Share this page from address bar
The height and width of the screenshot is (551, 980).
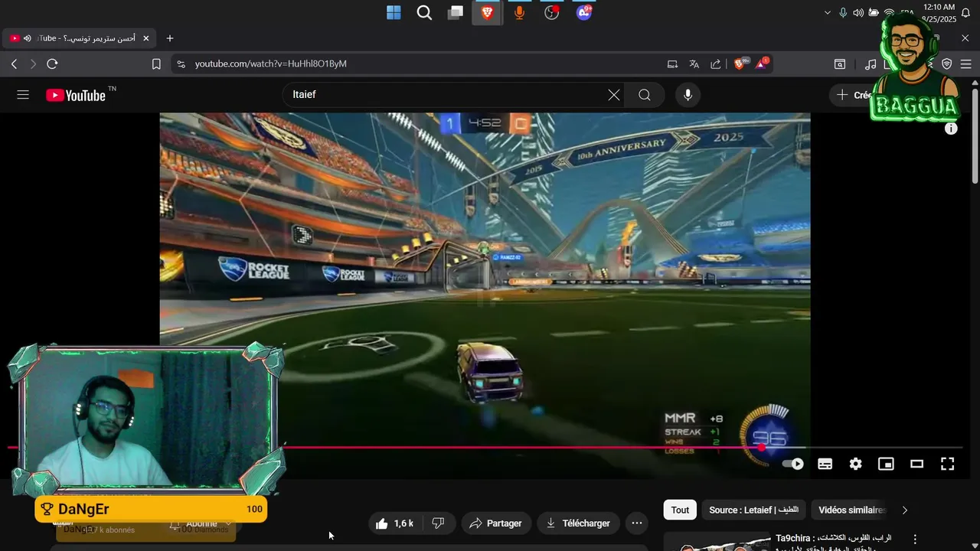tap(716, 64)
